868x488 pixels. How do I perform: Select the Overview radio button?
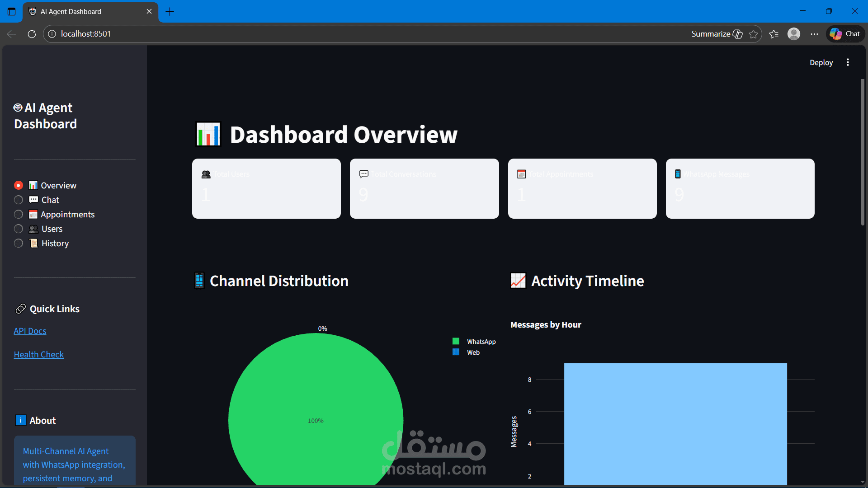19,185
